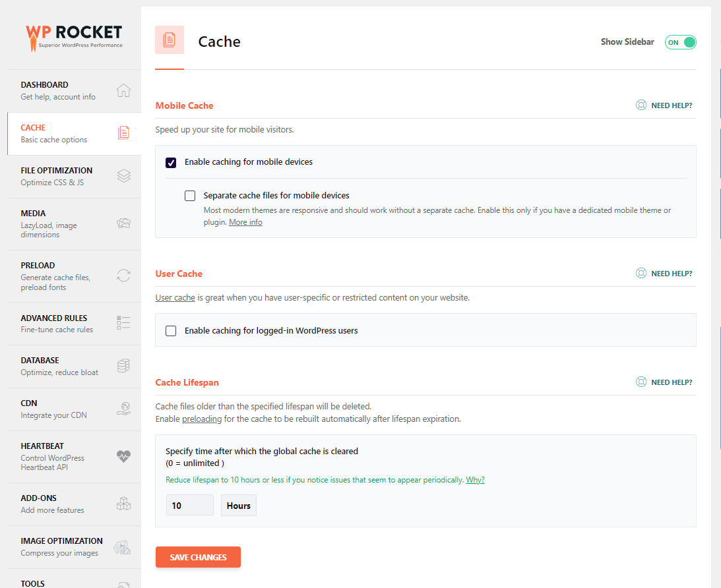Screen dimensions: 721x588
Task: Open the preloading link
Action: 203,419
